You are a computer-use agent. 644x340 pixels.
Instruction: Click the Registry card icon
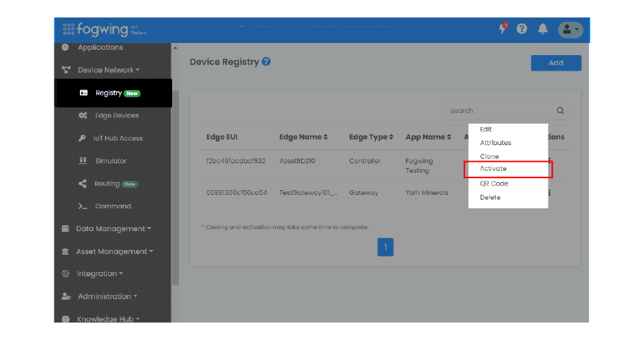tap(83, 93)
